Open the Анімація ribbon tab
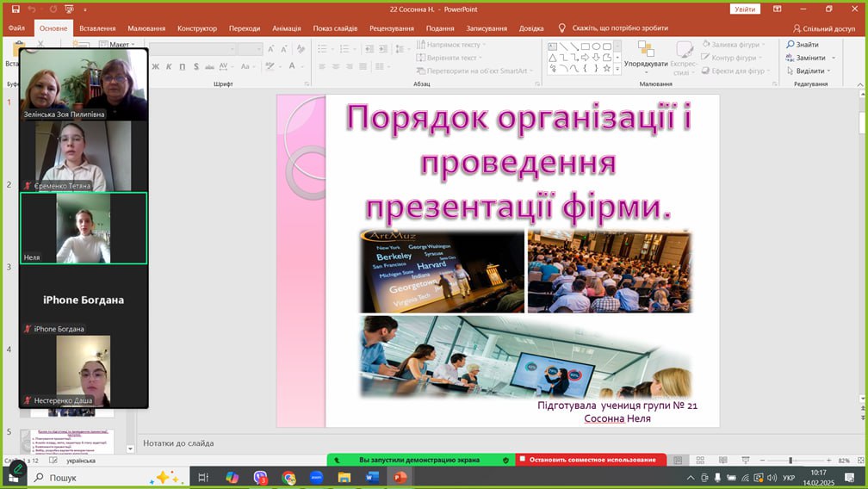The width and height of the screenshot is (868, 489). [x=286, y=28]
